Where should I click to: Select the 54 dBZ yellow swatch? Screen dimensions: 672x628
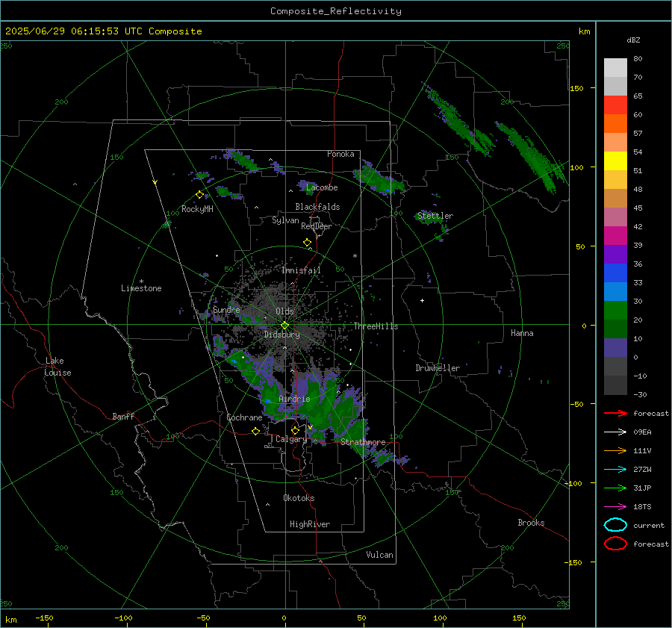(x=615, y=161)
